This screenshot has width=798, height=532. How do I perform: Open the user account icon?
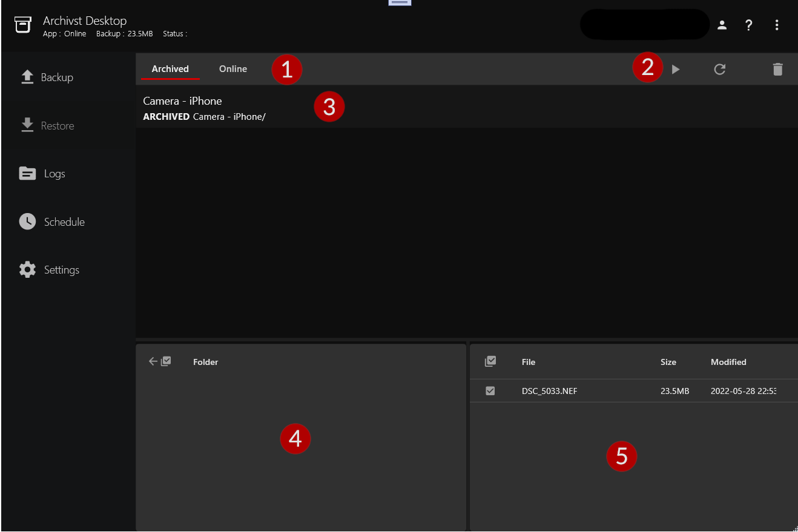pos(722,25)
